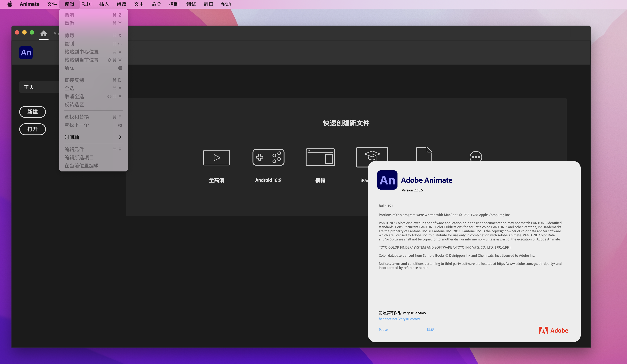627x364 pixels.
Task: Open the 帮助 menu
Action: pyautogui.click(x=226, y=4)
